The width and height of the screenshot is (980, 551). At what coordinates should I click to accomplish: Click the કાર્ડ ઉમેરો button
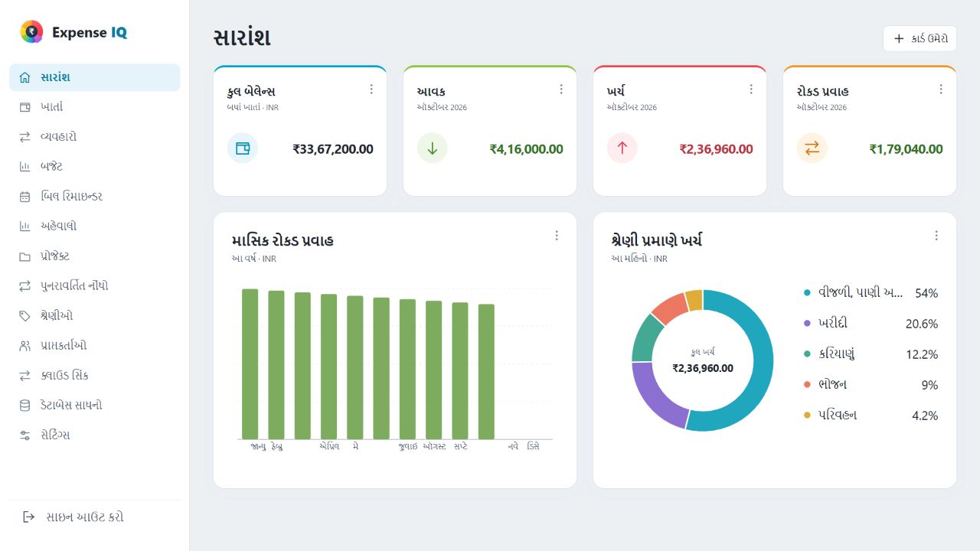coord(920,38)
